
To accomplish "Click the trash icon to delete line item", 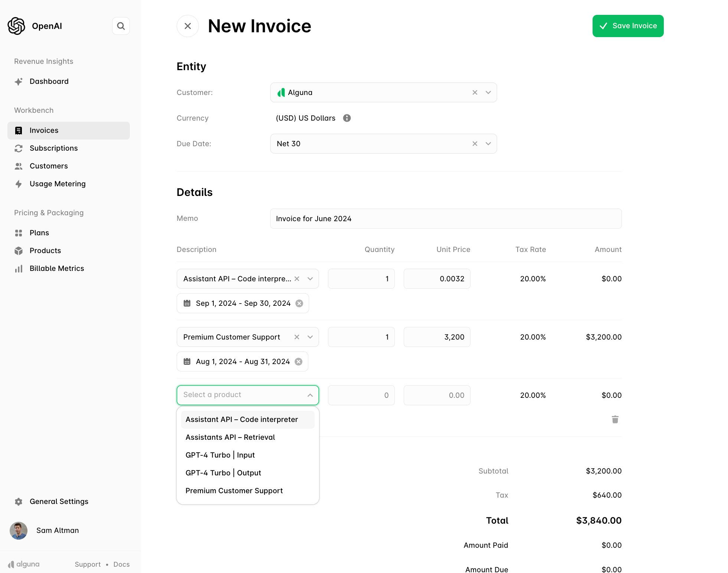I will 615,419.
